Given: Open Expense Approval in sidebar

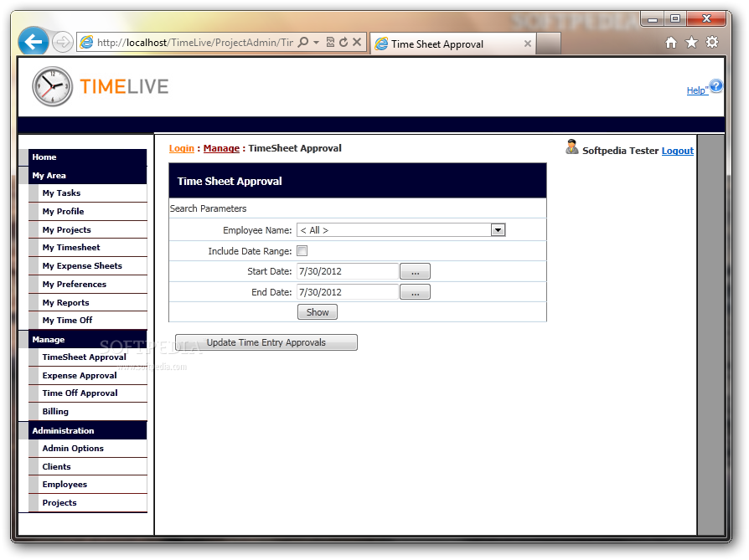Looking at the screenshot, I should coord(87,376).
